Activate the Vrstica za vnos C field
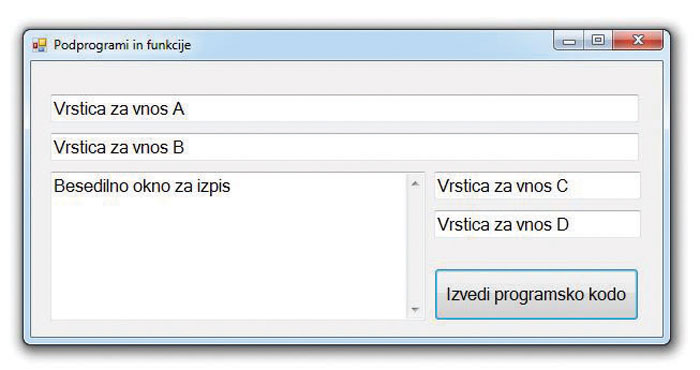700x370 pixels. (537, 186)
